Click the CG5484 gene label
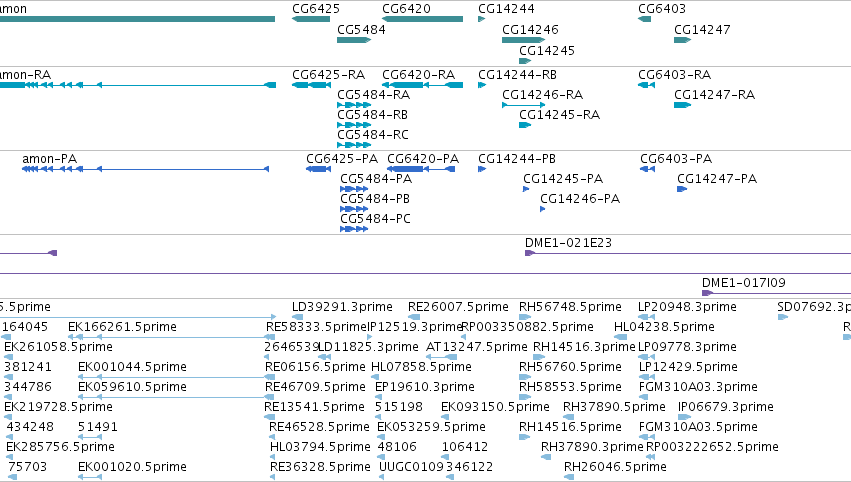 361,30
